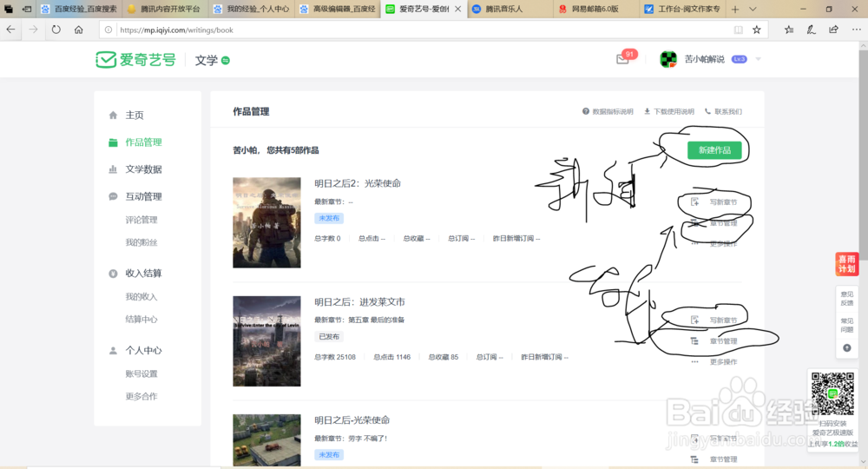Click 未发布 status tag of 明日之后2
868x469 pixels.
point(329,218)
